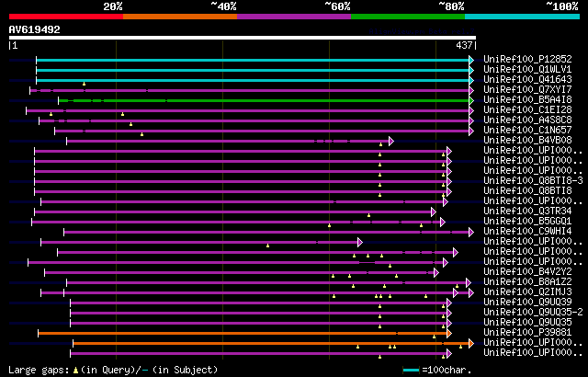The height and width of the screenshot is (377, 588).
Task: Click the purple arrowhead ending the C1EI28 alignment
Action: click(x=471, y=110)
